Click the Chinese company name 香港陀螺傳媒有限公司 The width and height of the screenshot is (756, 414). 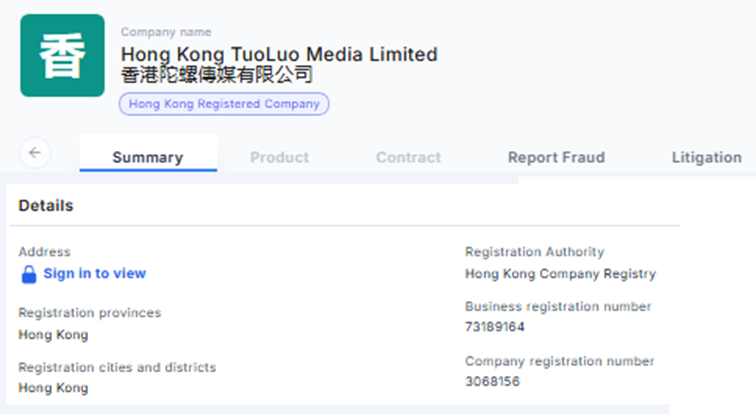pyautogui.click(x=217, y=75)
